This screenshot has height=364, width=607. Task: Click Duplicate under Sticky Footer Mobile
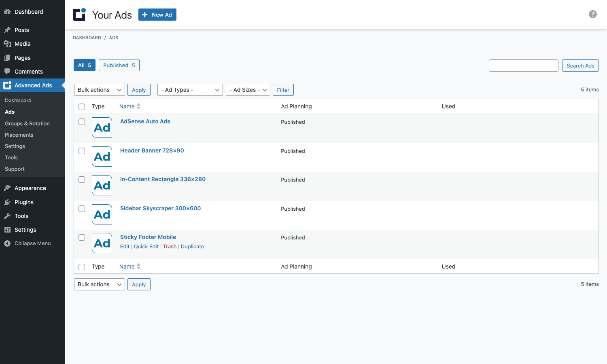192,246
